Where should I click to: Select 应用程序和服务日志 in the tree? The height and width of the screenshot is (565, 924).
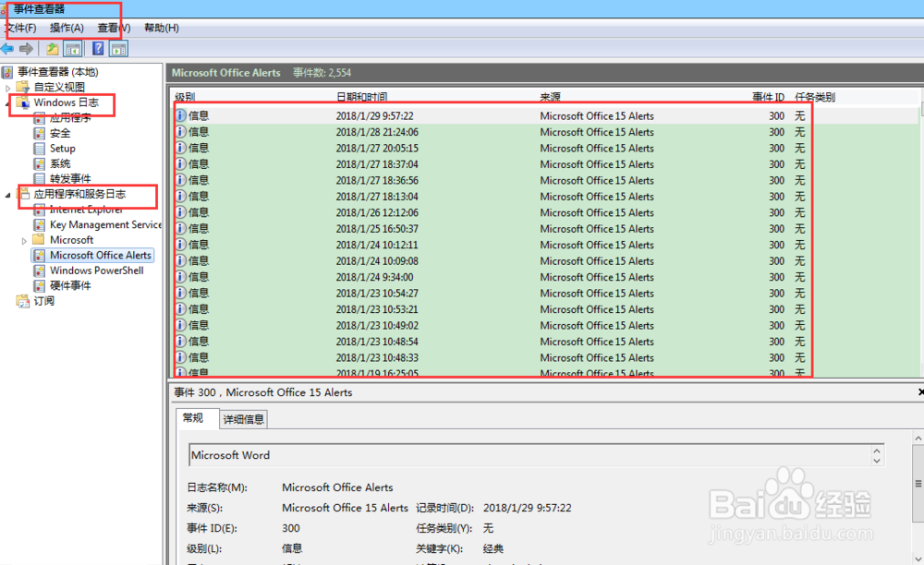pos(79,194)
